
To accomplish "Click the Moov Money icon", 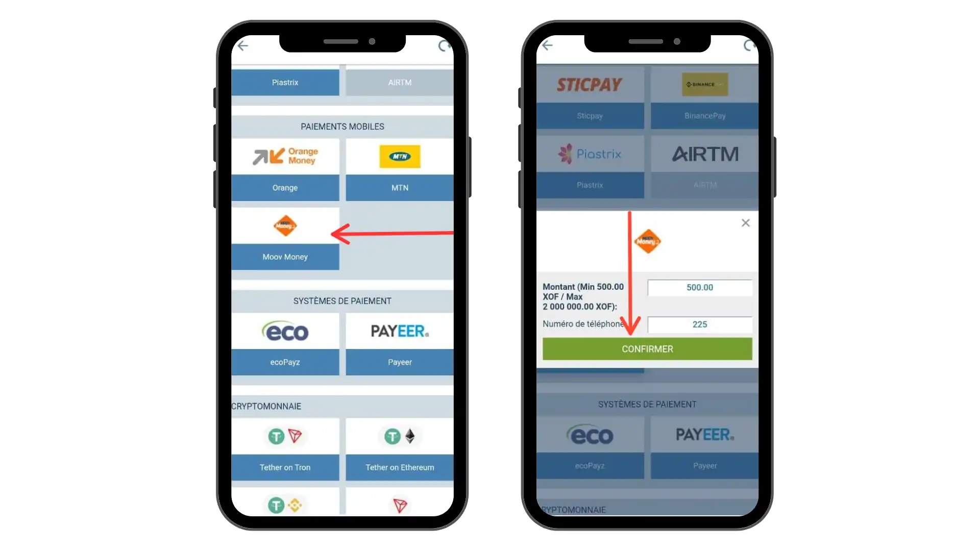I will (x=285, y=226).
